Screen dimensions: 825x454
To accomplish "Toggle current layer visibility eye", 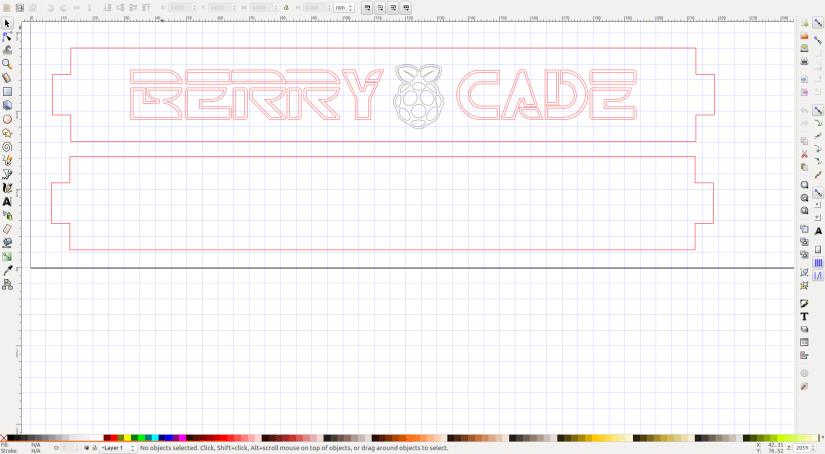I will 87,448.
